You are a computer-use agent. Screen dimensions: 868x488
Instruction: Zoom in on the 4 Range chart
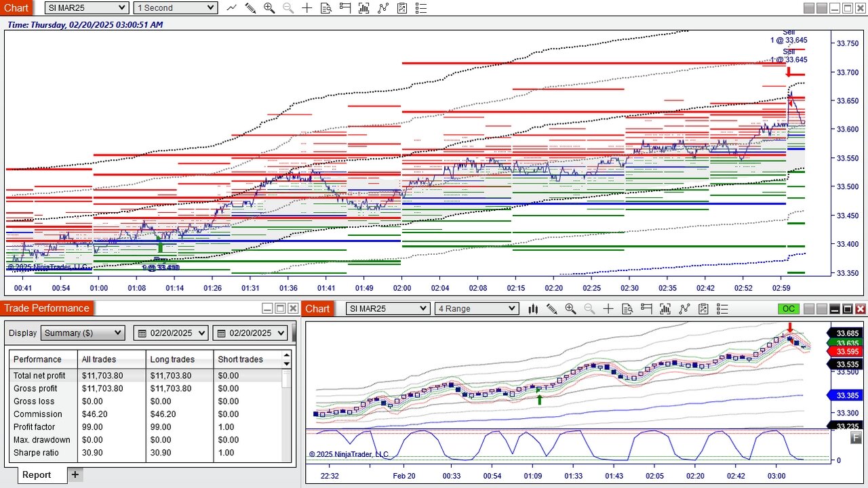pyautogui.click(x=570, y=309)
